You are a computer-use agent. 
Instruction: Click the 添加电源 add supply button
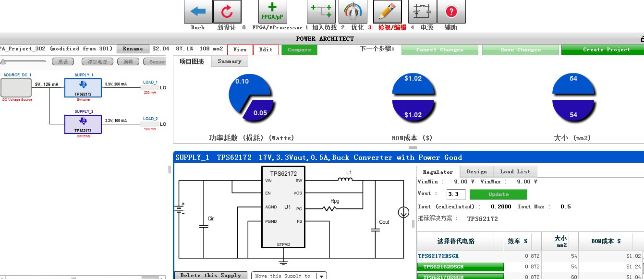(97, 61)
